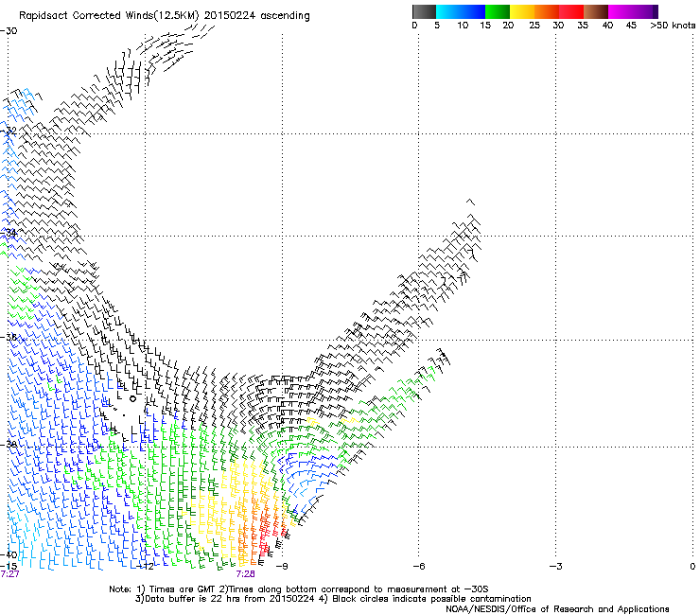Click the '-3' longitude axis label
Screen dimensions: 700x615
coord(556,567)
